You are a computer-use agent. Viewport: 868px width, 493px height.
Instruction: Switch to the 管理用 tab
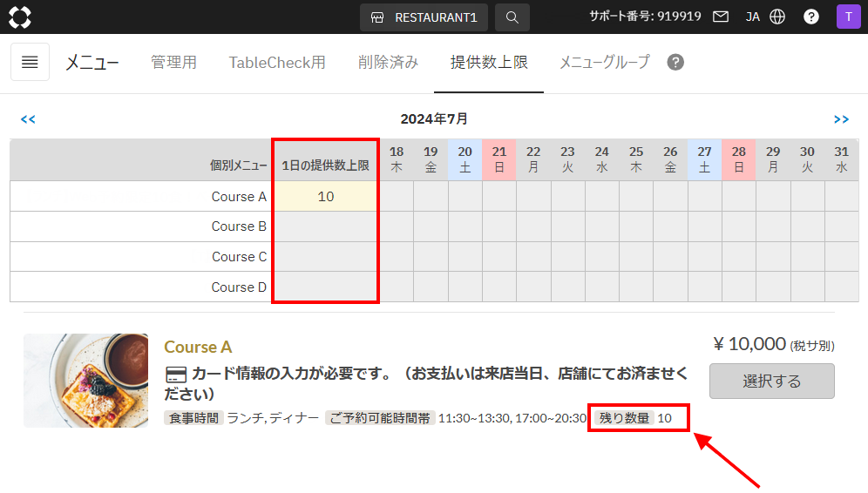tap(173, 62)
